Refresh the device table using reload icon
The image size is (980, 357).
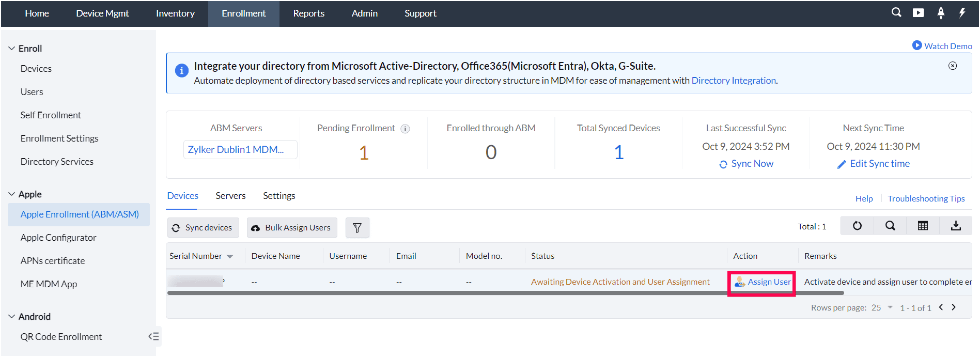click(857, 226)
